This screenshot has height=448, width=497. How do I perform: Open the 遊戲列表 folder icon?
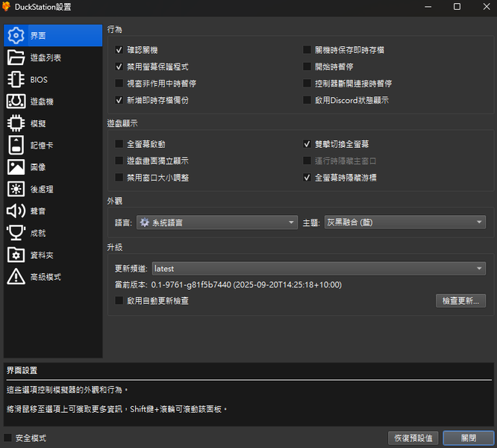pos(16,57)
